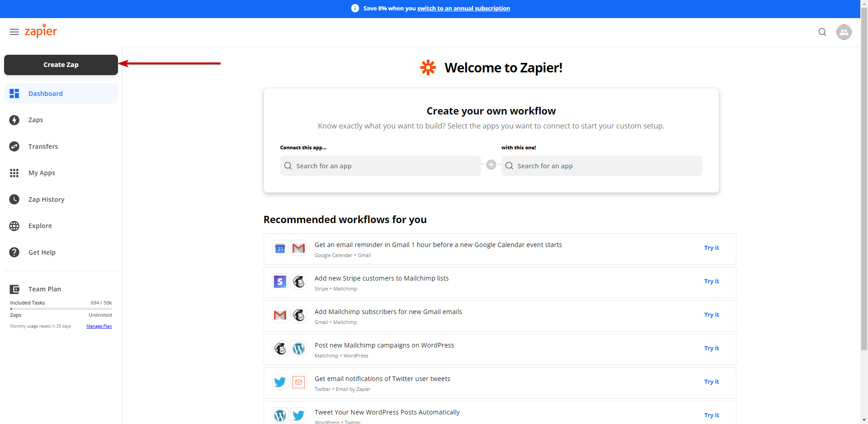The width and height of the screenshot is (868, 424).
Task: Click the Transfers arrows icon
Action: coord(14,147)
